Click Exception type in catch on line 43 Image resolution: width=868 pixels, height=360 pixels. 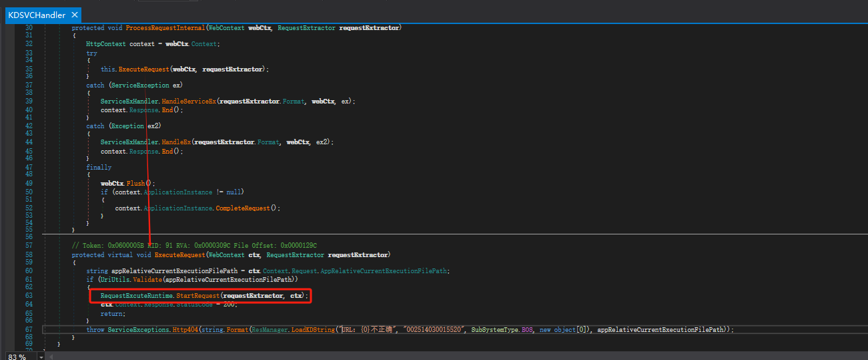(x=127, y=126)
